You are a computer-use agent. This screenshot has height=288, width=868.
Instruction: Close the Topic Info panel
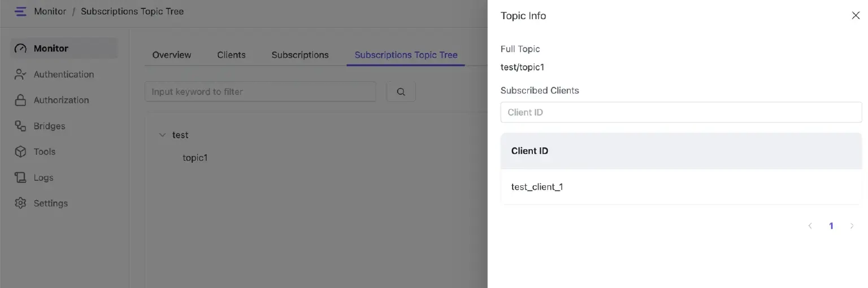pyautogui.click(x=855, y=16)
